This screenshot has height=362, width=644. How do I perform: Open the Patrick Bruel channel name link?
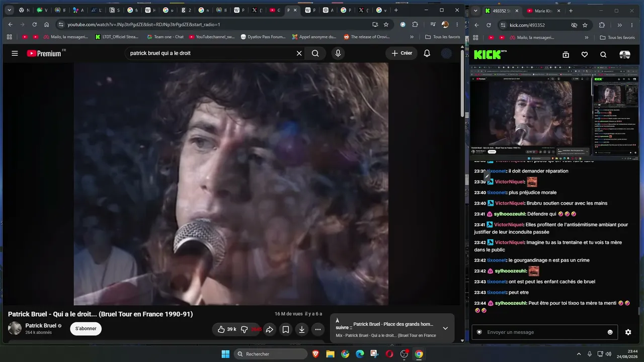click(x=41, y=325)
